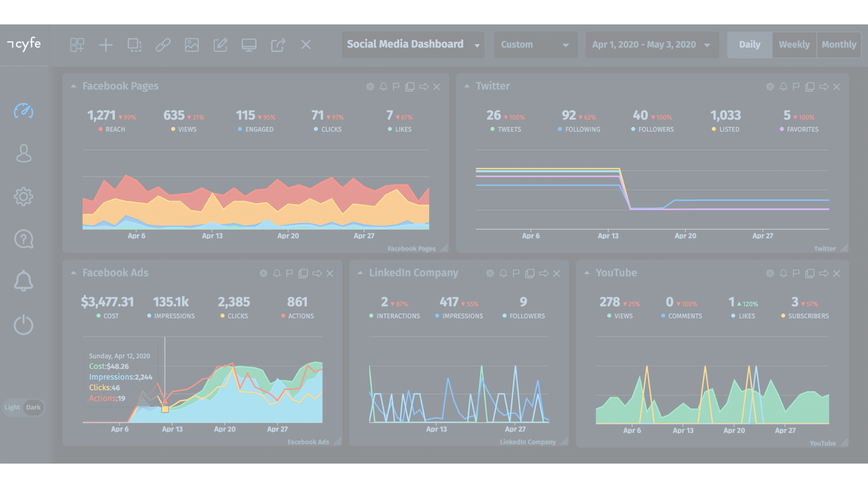Click the Facebook Ads footer label
Image resolution: width=868 pixels, height=488 pixels.
308,442
